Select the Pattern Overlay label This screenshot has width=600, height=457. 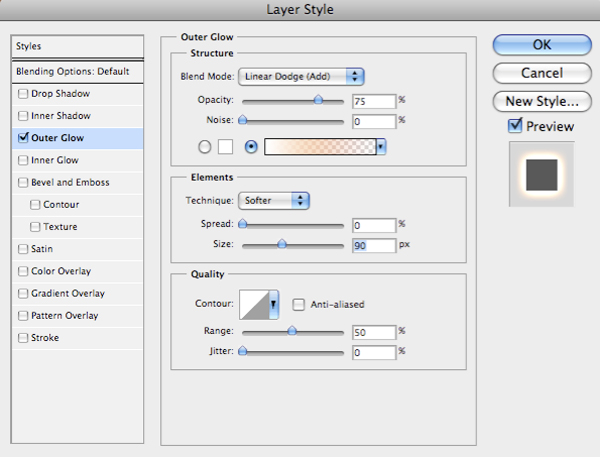pos(65,316)
